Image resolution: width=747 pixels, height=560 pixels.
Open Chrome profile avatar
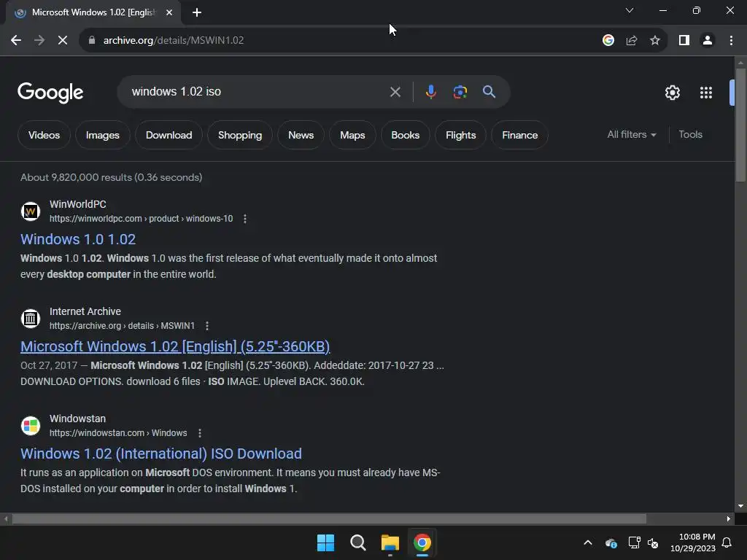pyautogui.click(x=708, y=41)
